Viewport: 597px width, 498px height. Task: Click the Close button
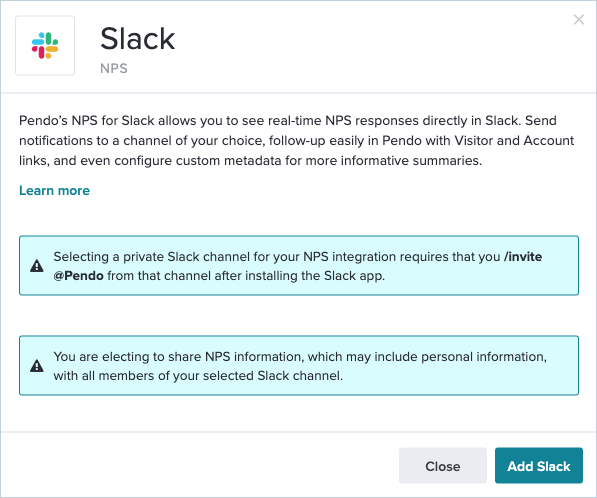443,466
